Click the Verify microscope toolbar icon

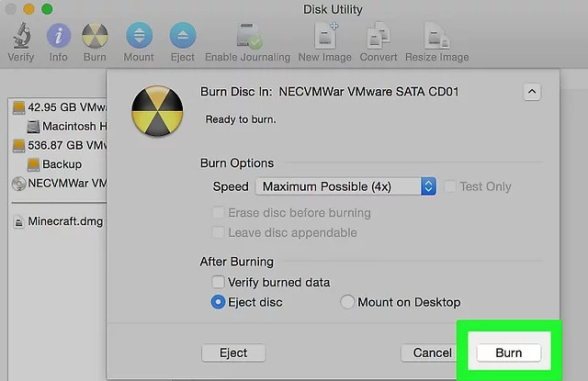pos(21,36)
